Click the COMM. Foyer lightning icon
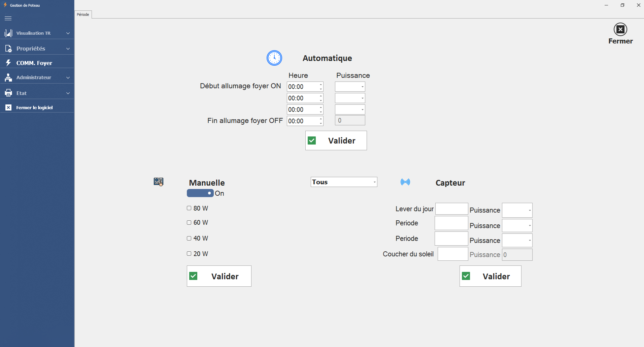The height and width of the screenshot is (347, 644). click(x=8, y=63)
